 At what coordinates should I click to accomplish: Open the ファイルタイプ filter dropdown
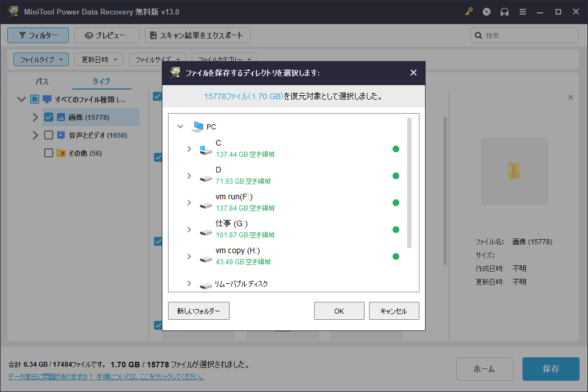(41, 59)
